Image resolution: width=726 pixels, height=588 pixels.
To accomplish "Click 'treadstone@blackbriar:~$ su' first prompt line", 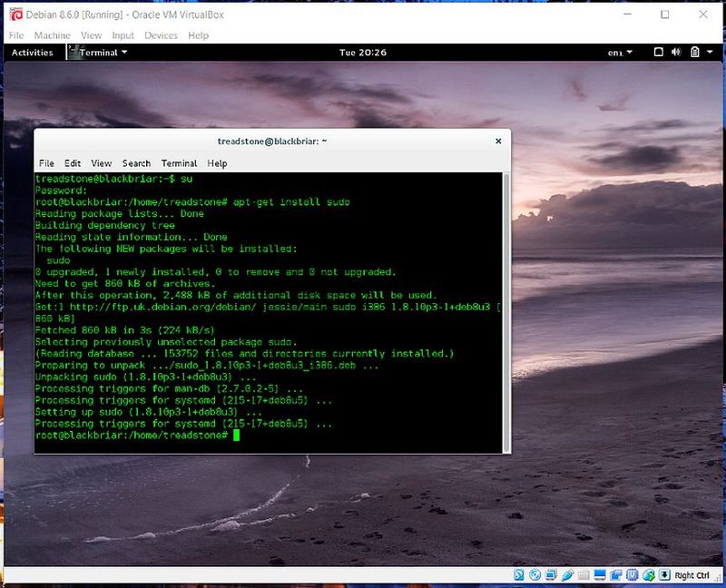I will (114, 179).
